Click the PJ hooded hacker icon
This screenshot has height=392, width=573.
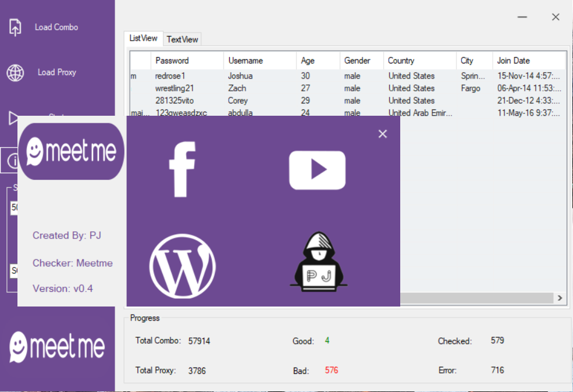pos(319,262)
